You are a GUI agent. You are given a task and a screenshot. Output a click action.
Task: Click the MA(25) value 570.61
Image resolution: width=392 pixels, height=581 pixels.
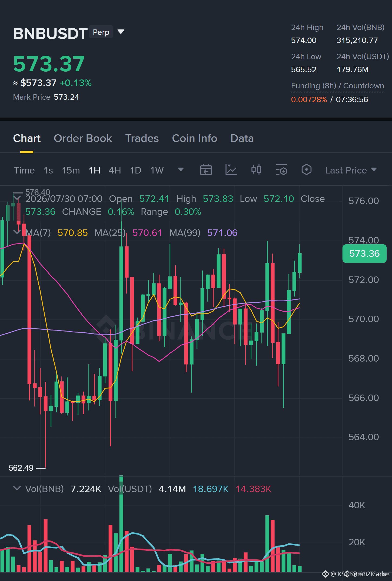[x=147, y=233]
